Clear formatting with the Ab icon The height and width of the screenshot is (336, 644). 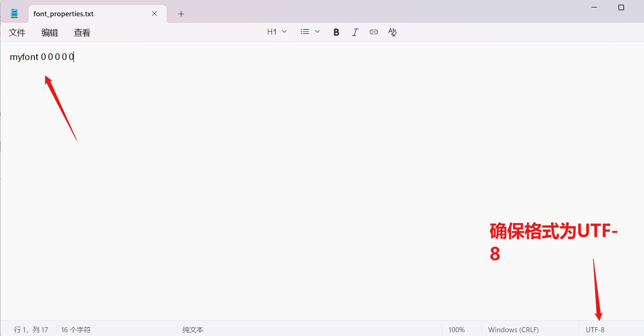point(392,32)
